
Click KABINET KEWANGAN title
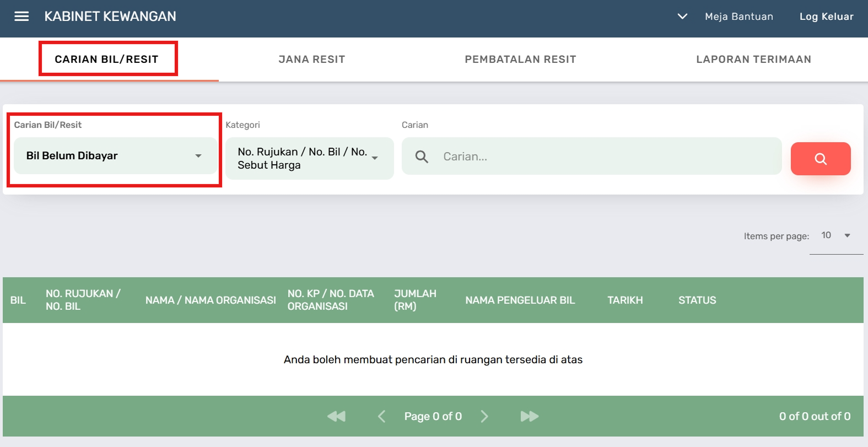click(110, 17)
